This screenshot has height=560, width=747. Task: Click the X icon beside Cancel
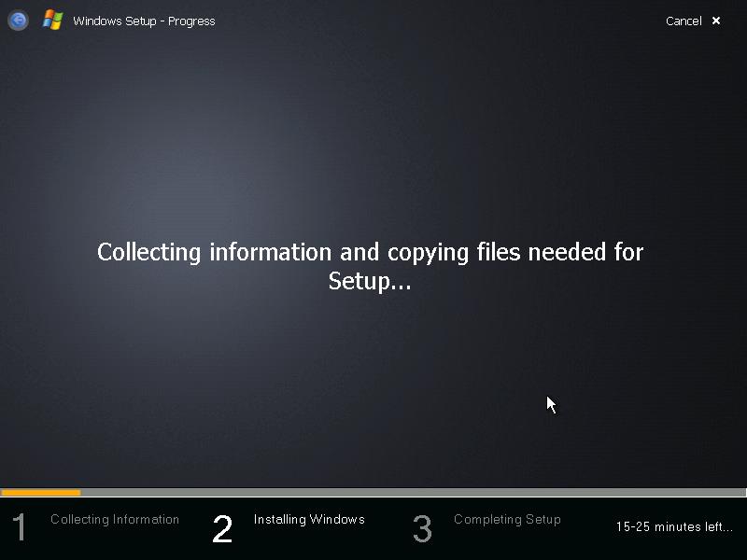click(716, 21)
